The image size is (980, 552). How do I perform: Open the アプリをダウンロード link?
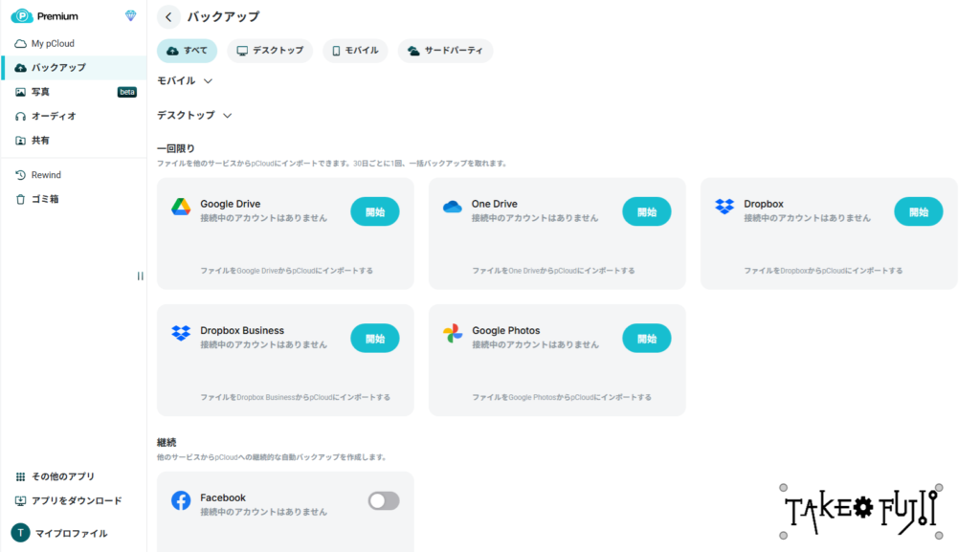[x=70, y=499]
